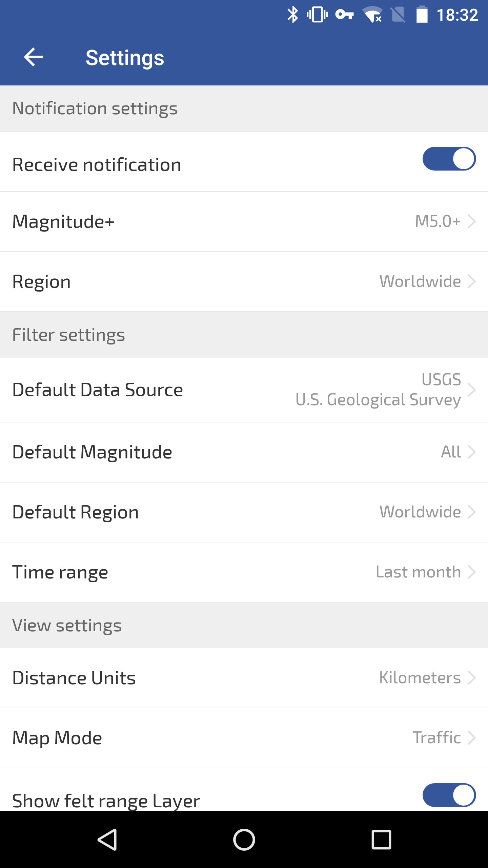Screen dimensions: 488x868
Task: Tap the no-SIM card status icon
Action: [398, 15]
